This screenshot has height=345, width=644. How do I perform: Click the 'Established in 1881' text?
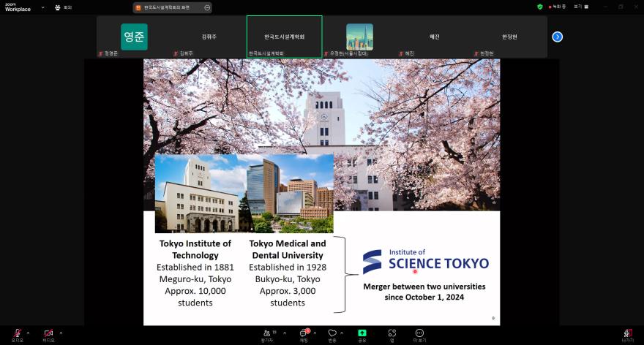click(x=195, y=268)
